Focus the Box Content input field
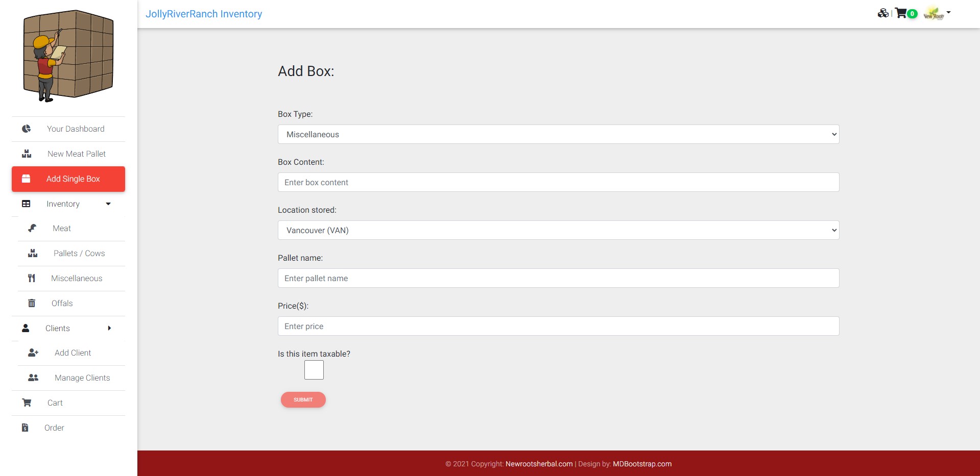The width and height of the screenshot is (980, 476). pyautogui.click(x=558, y=182)
